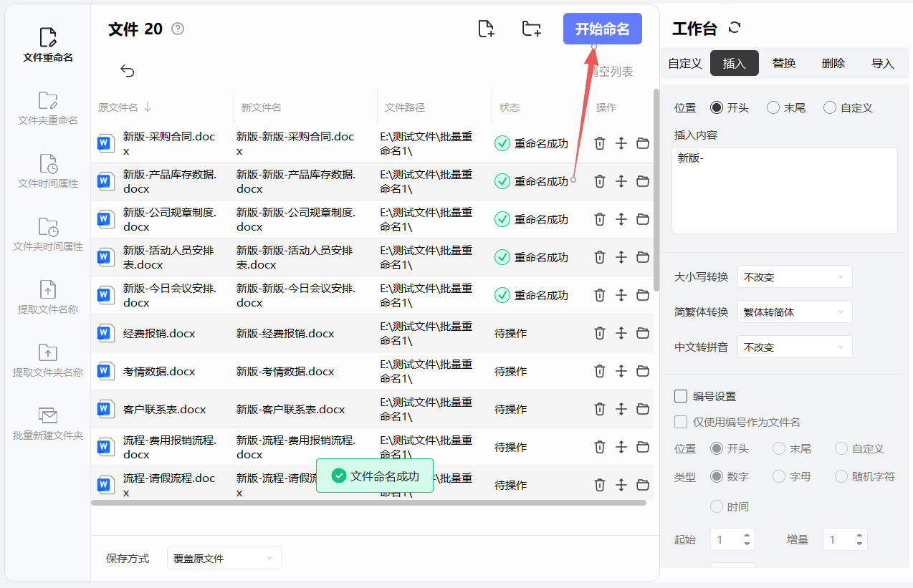Switch to the 删除 tab
This screenshot has height=588, width=913.
[x=833, y=63]
